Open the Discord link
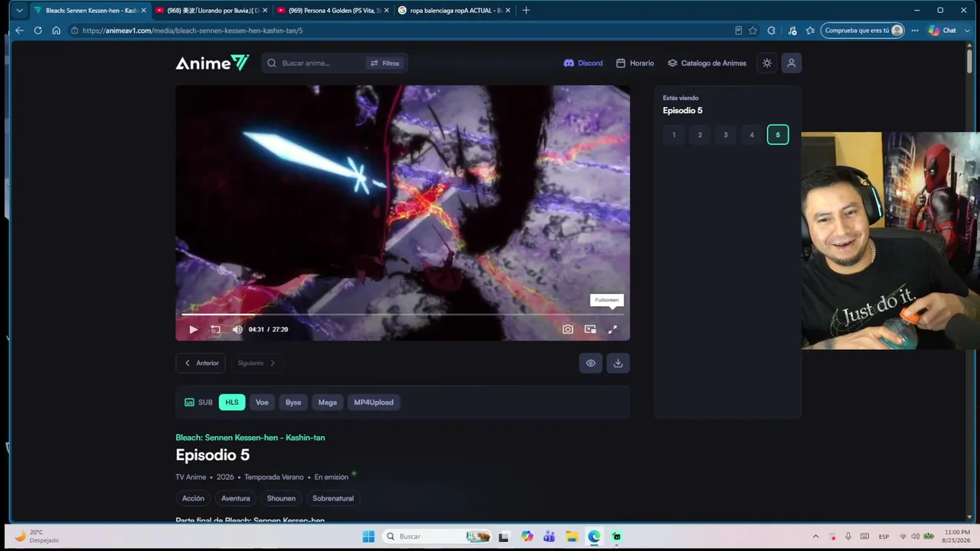This screenshot has height=551, width=980. point(583,64)
